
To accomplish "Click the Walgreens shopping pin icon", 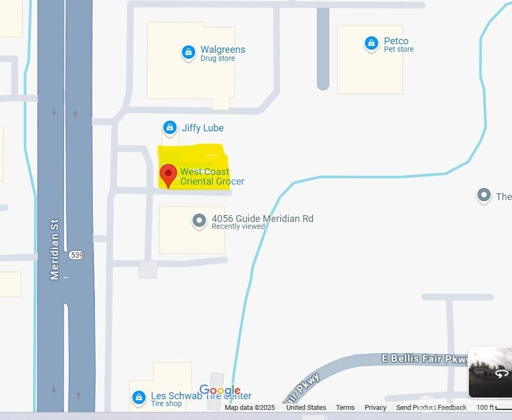I will pyautogui.click(x=188, y=53).
